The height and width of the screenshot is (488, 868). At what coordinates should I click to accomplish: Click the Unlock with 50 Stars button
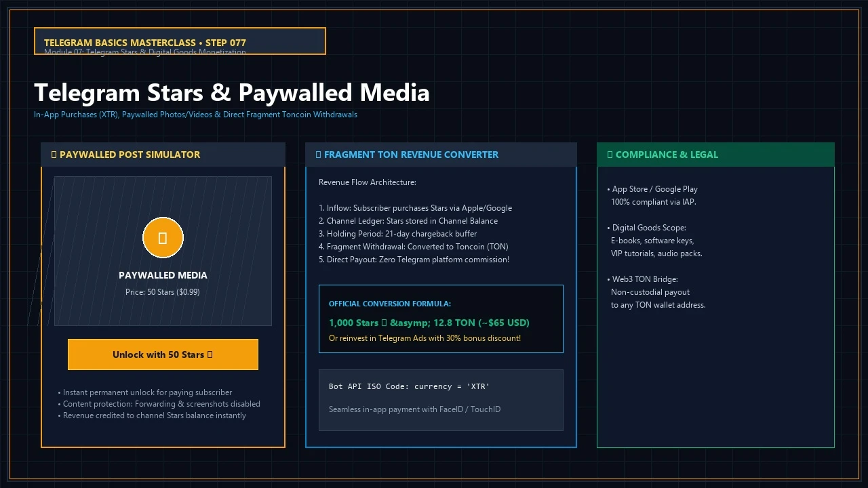click(163, 354)
